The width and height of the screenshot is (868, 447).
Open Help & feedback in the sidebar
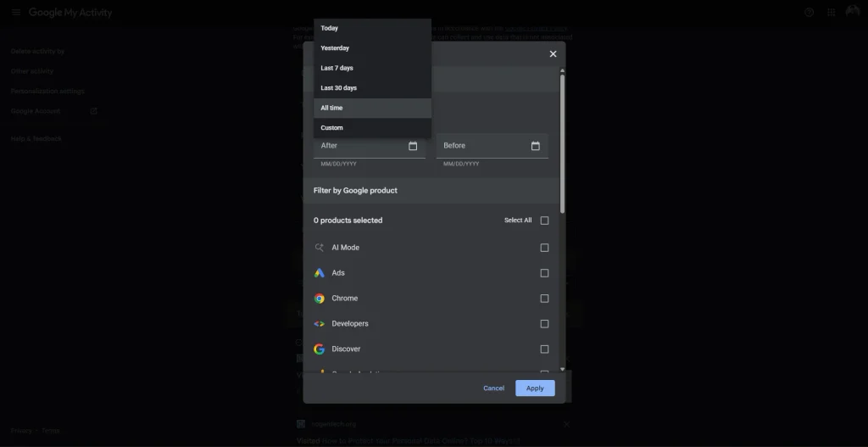36,138
